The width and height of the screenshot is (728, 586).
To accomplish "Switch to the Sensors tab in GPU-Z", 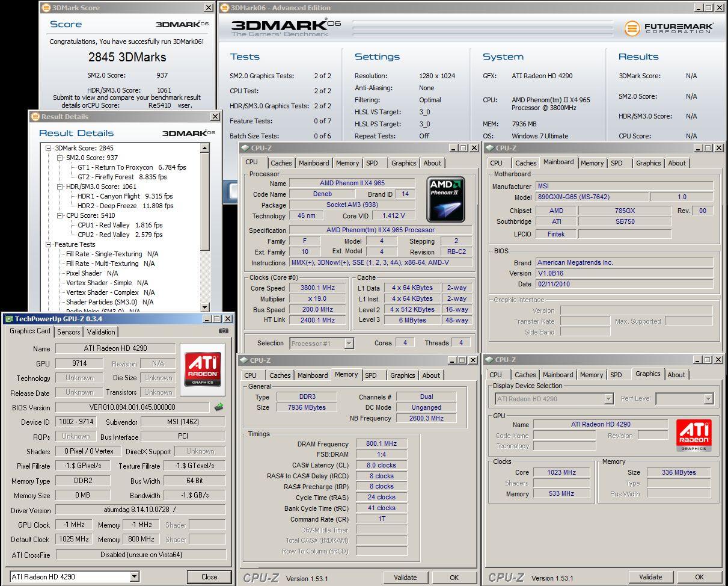I will pyautogui.click(x=69, y=332).
